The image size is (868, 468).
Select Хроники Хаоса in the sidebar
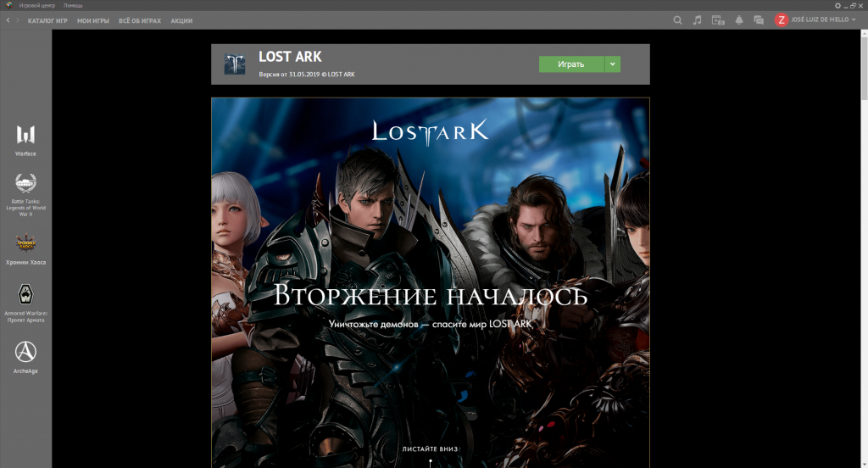click(x=25, y=249)
